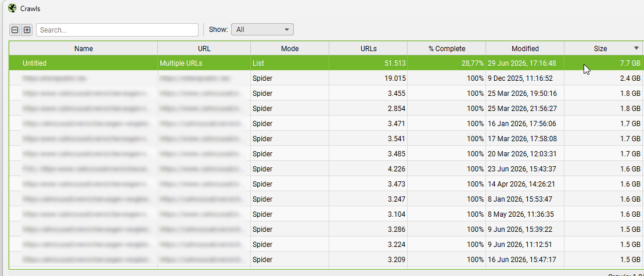The width and height of the screenshot is (644, 276).
Task: Sort crawls by % Complete column header
Action: pyautogui.click(x=447, y=48)
